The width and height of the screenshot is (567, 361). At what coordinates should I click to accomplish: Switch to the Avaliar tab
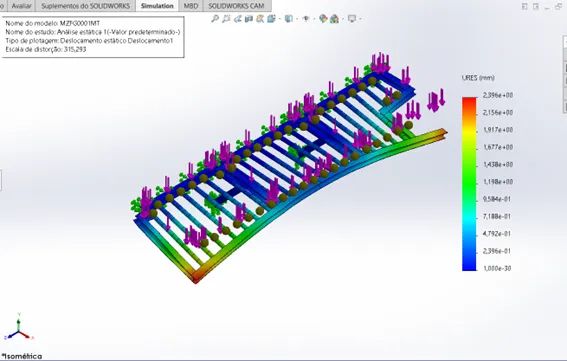(22, 6)
